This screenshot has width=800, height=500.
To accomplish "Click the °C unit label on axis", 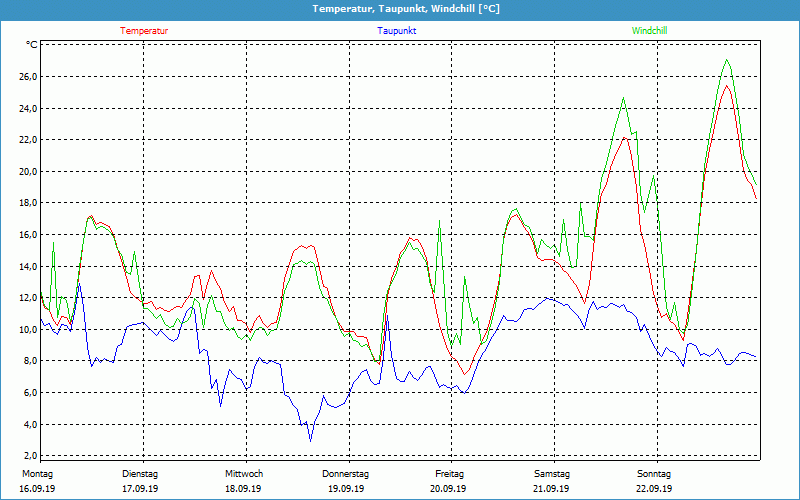I will tap(32, 45).
